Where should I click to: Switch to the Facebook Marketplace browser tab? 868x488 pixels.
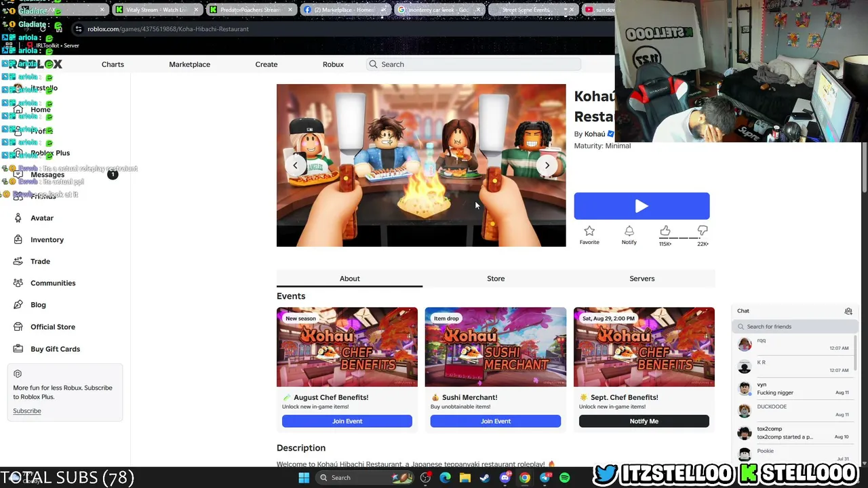(344, 9)
